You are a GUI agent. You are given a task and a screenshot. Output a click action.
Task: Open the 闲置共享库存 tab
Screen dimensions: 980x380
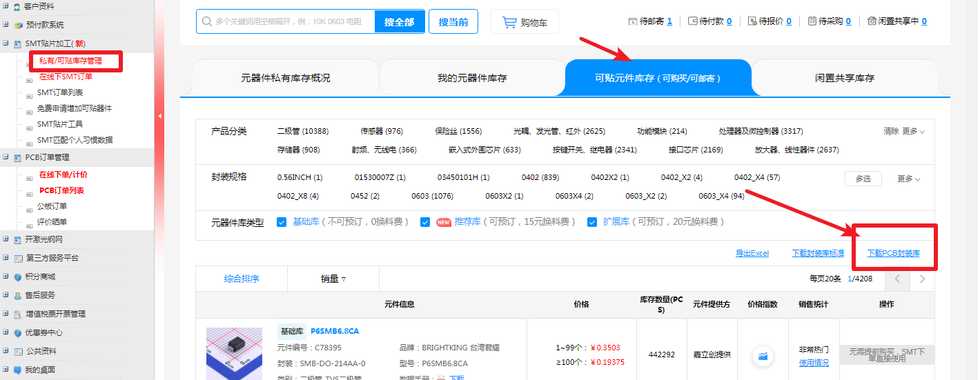point(844,78)
